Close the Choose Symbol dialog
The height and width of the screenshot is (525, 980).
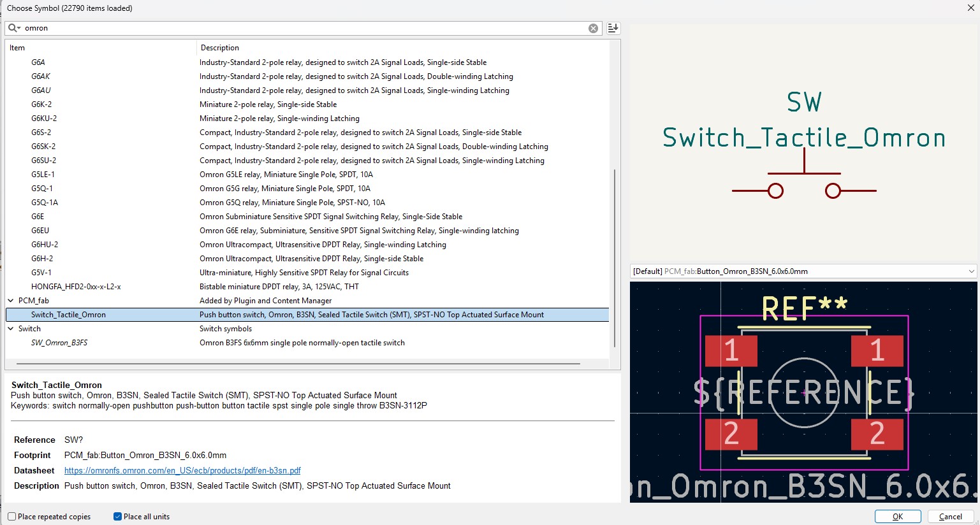click(x=970, y=8)
